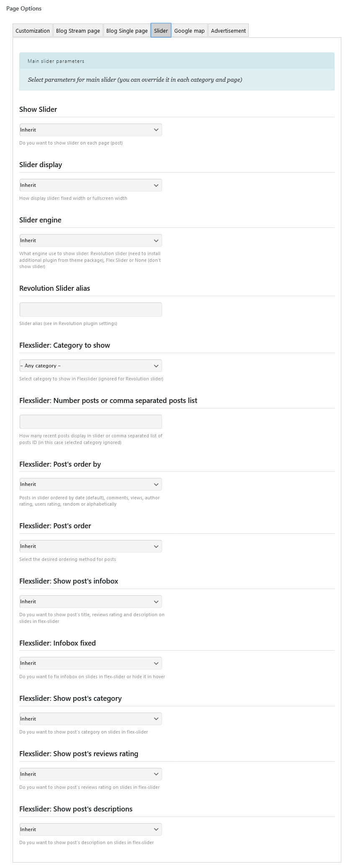348x868 pixels.
Task: Switch to the Advertisement tab
Action: pyautogui.click(x=228, y=31)
